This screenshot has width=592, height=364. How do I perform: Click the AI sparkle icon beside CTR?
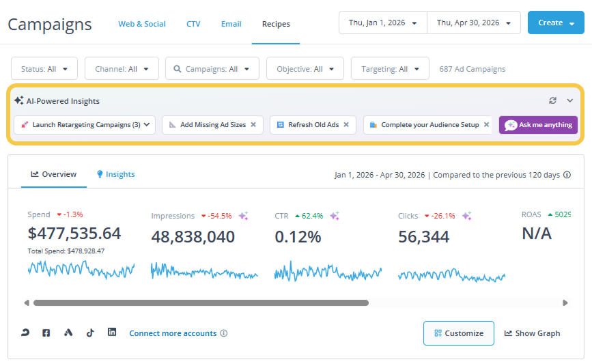(335, 216)
